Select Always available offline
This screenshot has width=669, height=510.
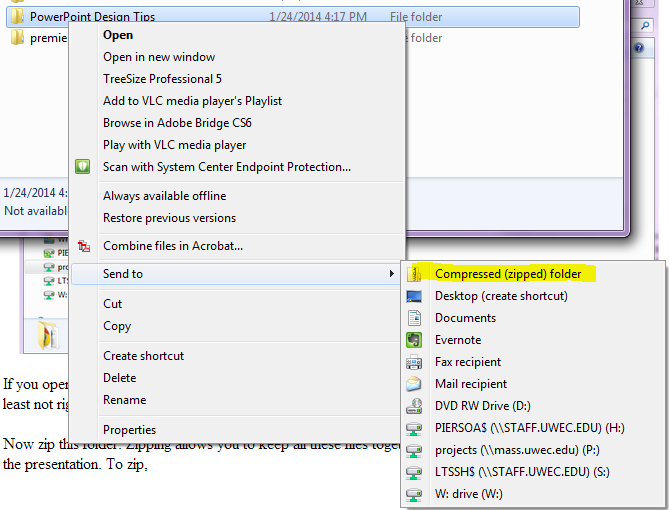click(x=164, y=196)
